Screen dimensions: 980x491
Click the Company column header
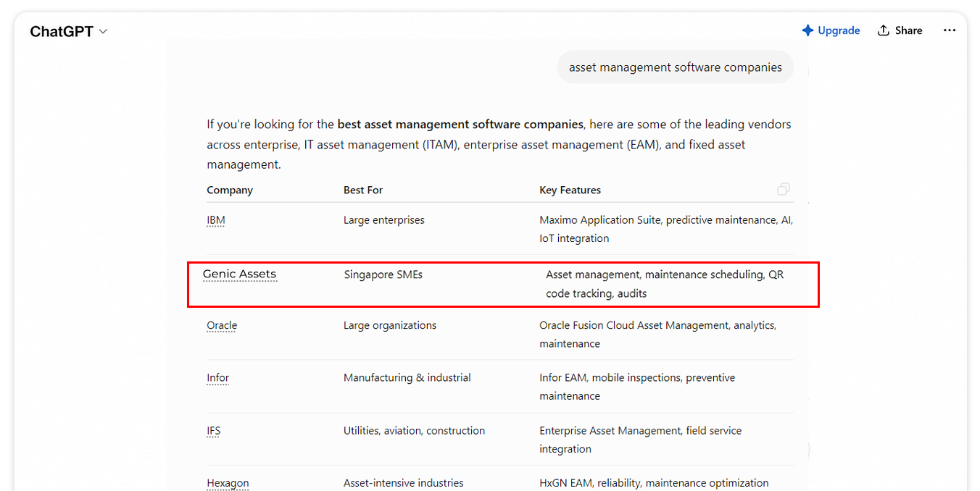coord(230,190)
